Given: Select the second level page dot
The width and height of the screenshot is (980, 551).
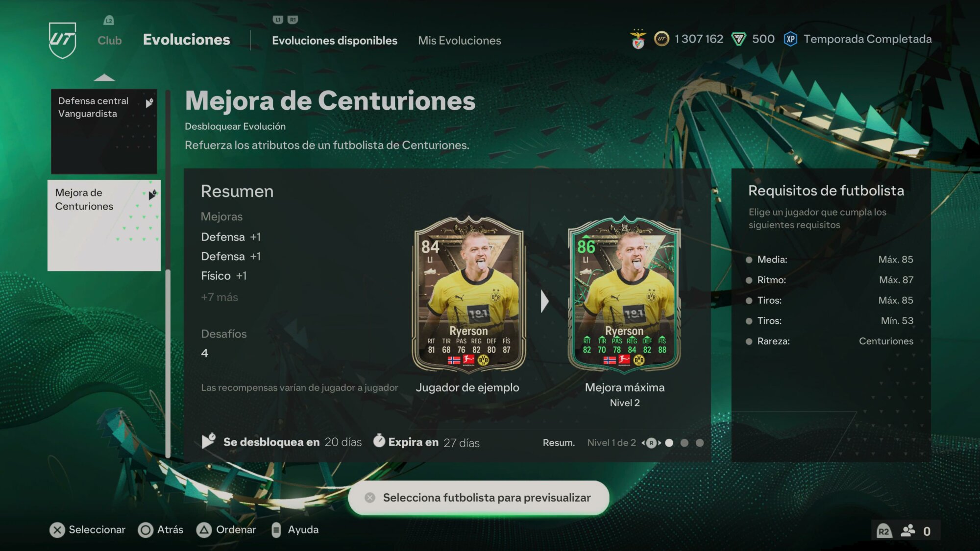Looking at the screenshot, I should [x=685, y=443].
